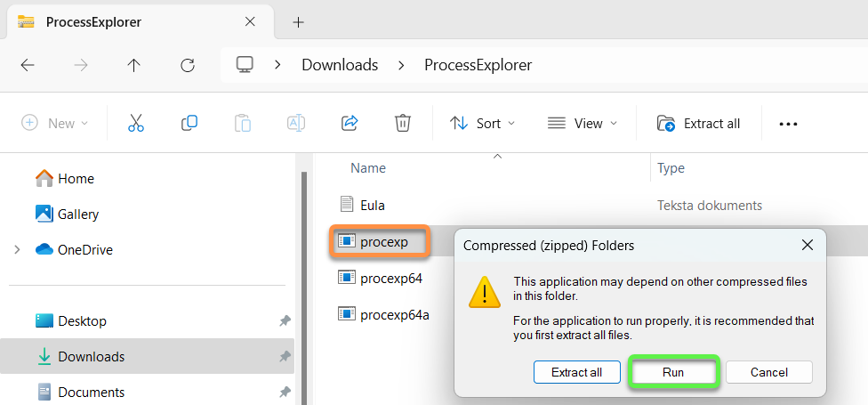Open Home in navigation pane

[x=76, y=178]
